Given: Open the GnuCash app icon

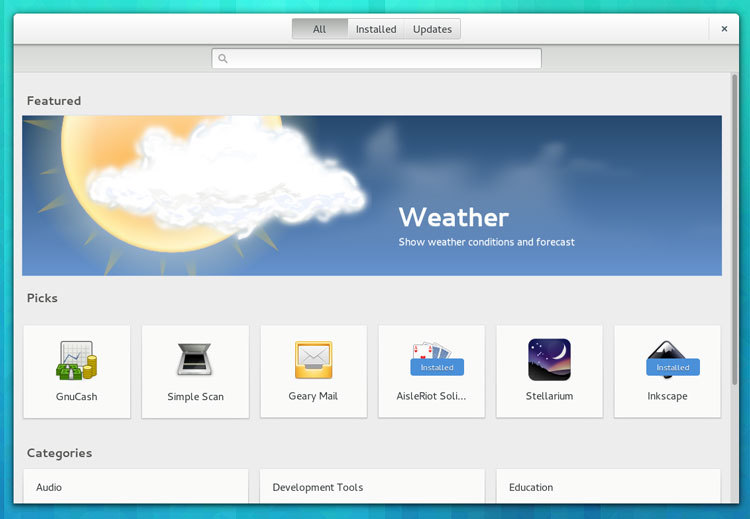Looking at the screenshot, I should coord(76,360).
